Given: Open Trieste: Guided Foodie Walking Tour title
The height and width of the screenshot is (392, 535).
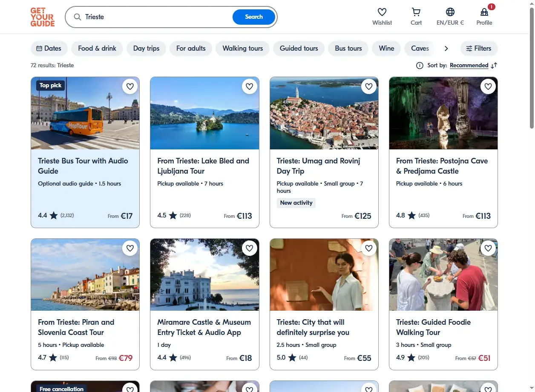Looking at the screenshot, I should click(x=433, y=327).
